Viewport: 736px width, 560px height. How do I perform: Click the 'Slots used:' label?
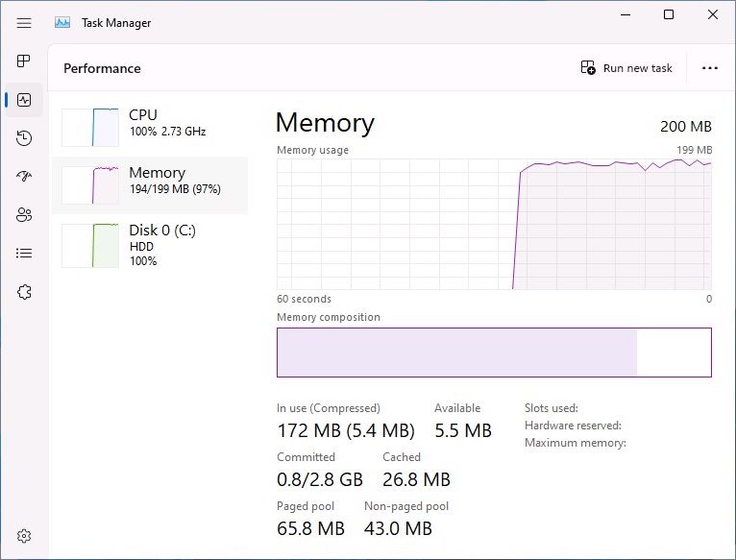(552, 408)
